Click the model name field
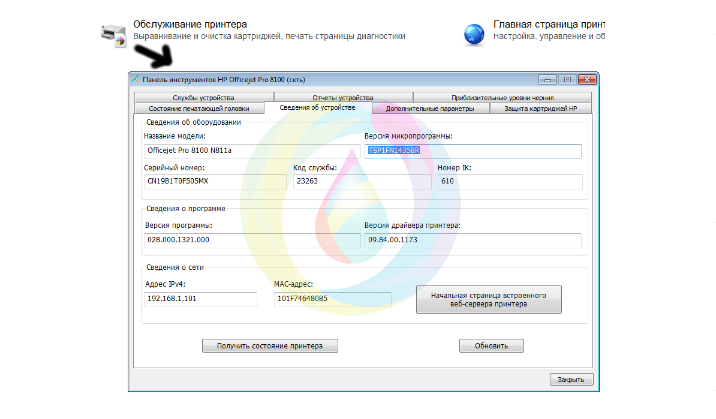 pyautogui.click(x=252, y=151)
